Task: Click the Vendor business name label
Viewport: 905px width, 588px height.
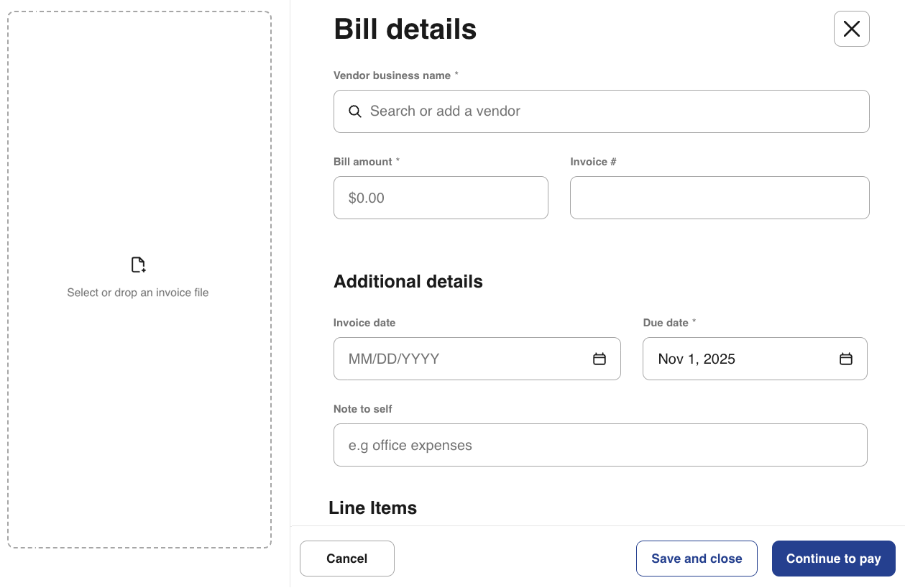Action: tap(392, 75)
